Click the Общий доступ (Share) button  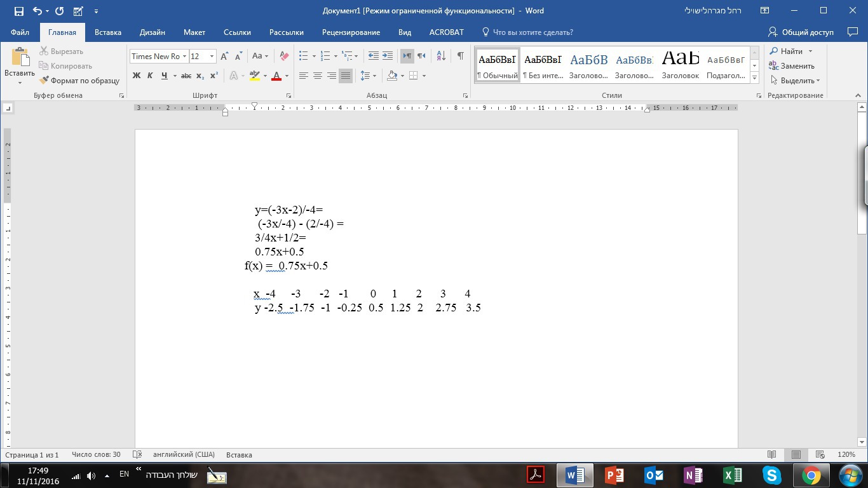[801, 32]
